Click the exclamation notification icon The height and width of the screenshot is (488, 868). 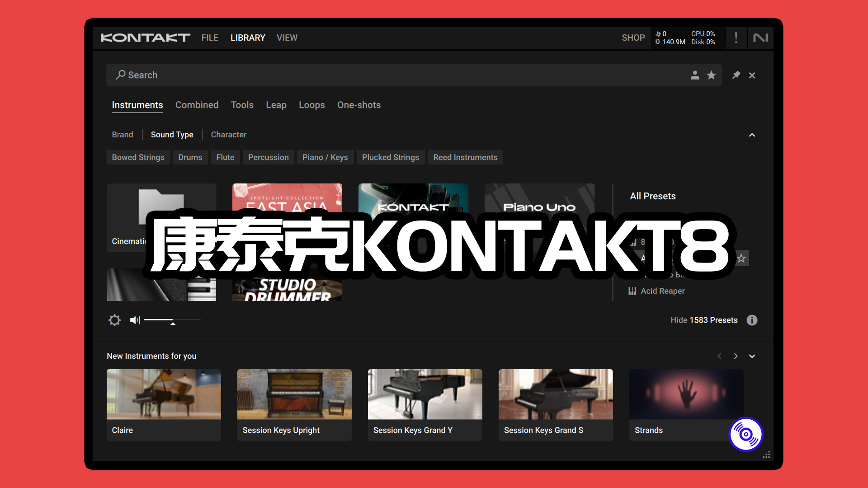(x=736, y=38)
